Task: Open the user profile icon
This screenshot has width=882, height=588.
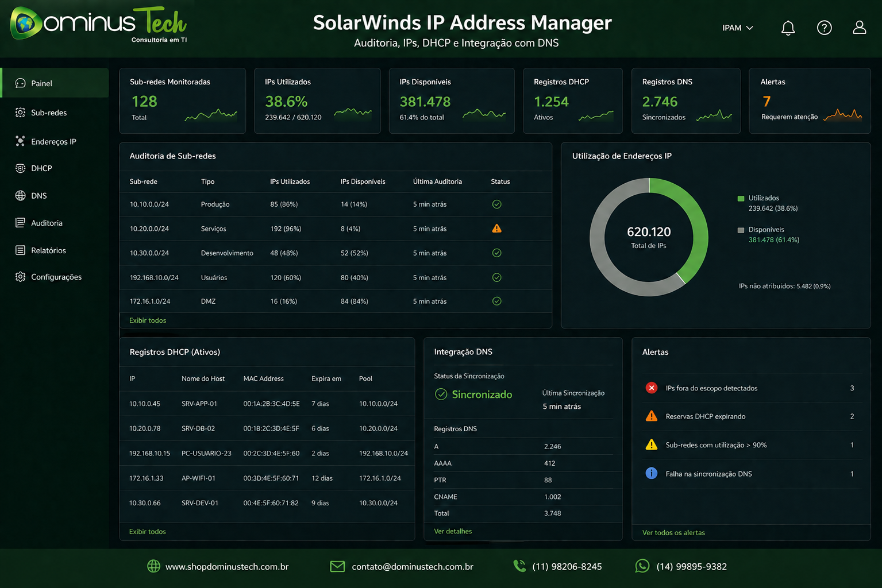Action: coord(859,28)
